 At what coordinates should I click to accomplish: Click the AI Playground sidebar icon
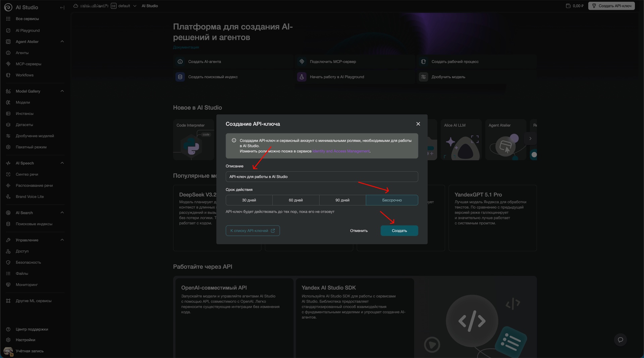click(8, 31)
